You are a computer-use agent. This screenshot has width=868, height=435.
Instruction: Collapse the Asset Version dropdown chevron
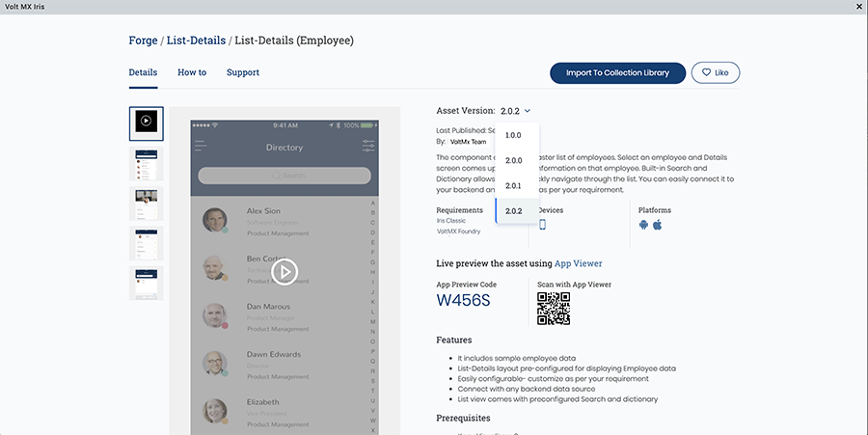coord(529,111)
